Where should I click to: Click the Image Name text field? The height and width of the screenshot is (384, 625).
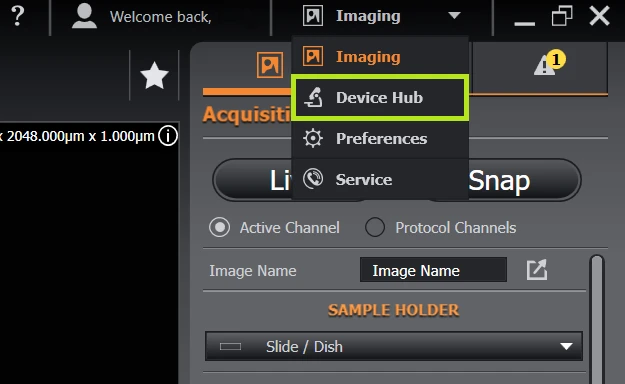coord(433,270)
